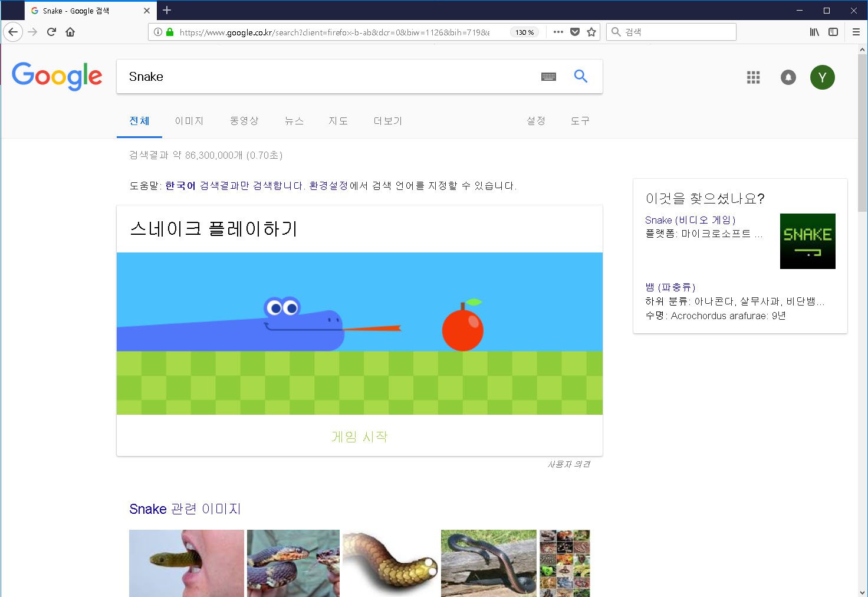868x597 pixels.
Task: Go forward with the browser forward arrow
Action: pyautogui.click(x=32, y=32)
